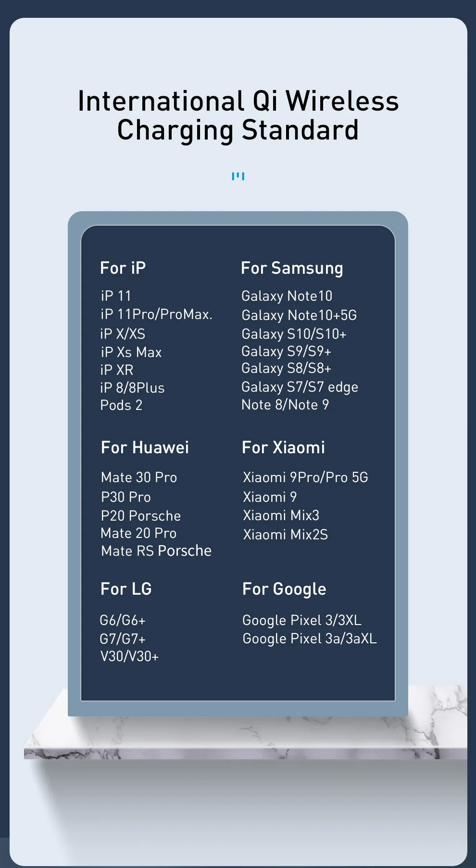The image size is (476, 868).
Task: Click the blue three-bar icon under the title
Action: [238, 177]
